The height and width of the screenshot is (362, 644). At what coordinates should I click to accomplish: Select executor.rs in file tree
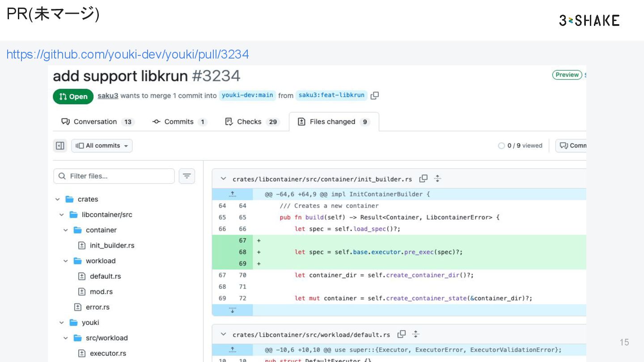[108, 354]
